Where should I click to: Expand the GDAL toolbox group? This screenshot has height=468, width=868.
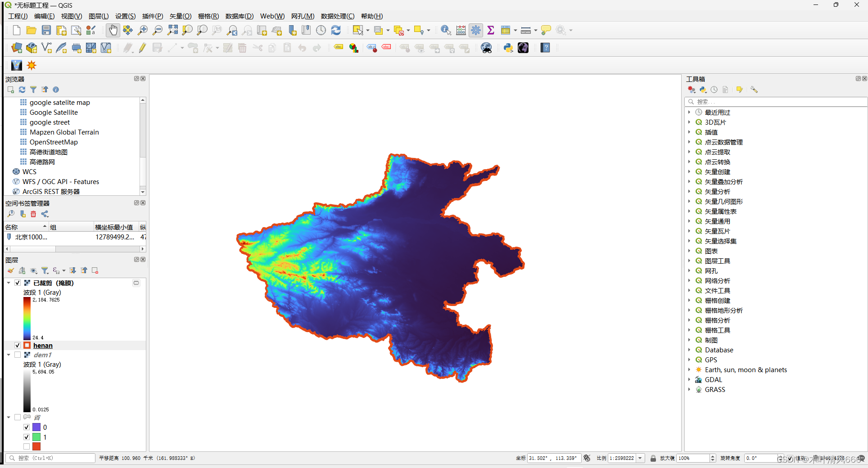(x=689, y=379)
